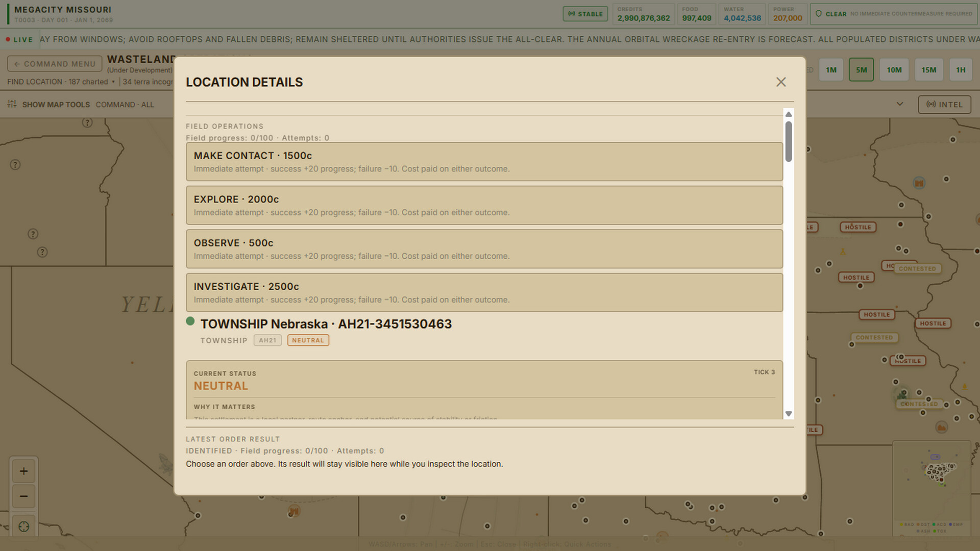This screenshot has width=980, height=551.
Task: Zoom in on the map
Action: tap(23, 471)
